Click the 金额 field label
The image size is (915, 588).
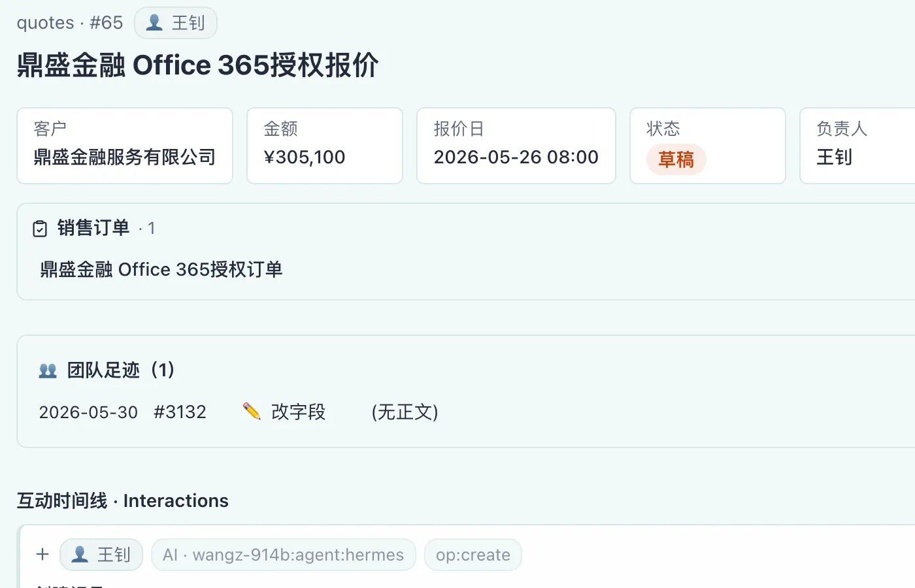280,129
